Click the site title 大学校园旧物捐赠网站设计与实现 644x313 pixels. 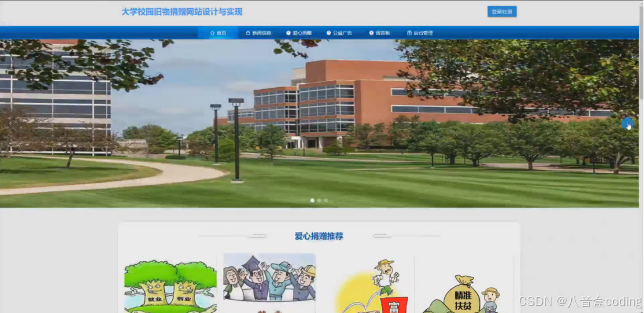pos(182,12)
